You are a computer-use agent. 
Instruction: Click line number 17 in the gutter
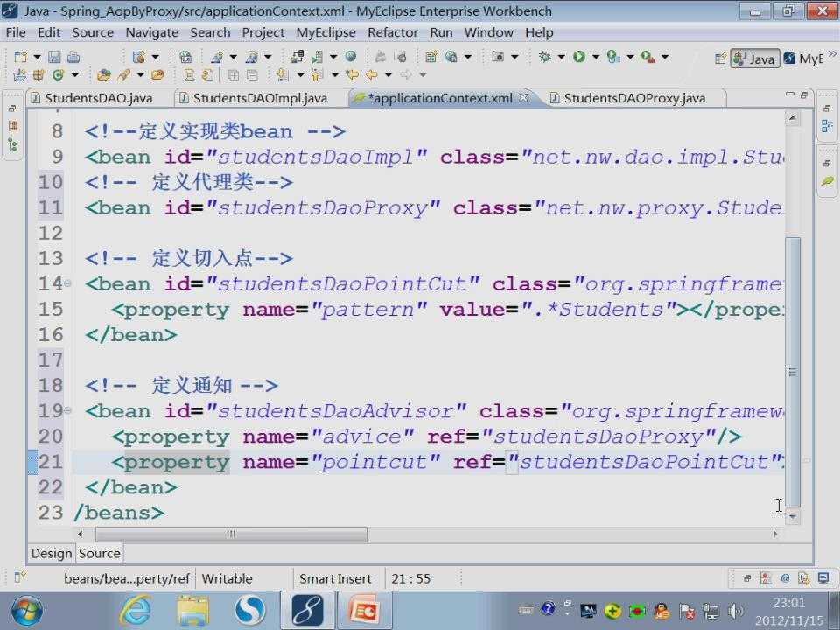coord(51,360)
